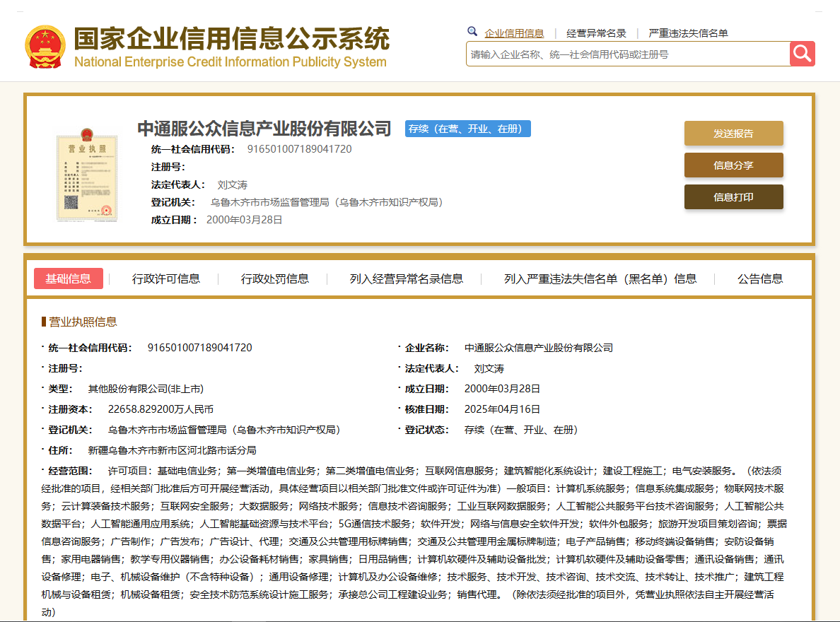Click the 营业执照信息 section heading
The image size is (840, 622).
click(x=82, y=322)
